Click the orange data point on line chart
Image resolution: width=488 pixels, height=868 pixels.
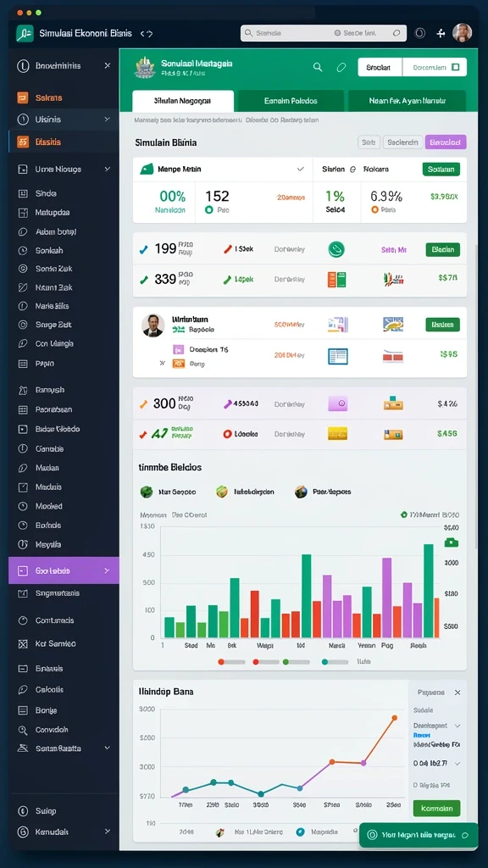tap(395, 718)
